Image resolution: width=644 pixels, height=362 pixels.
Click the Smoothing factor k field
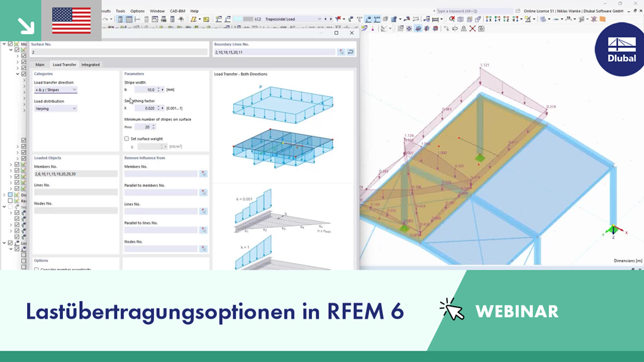[x=146, y=108]
